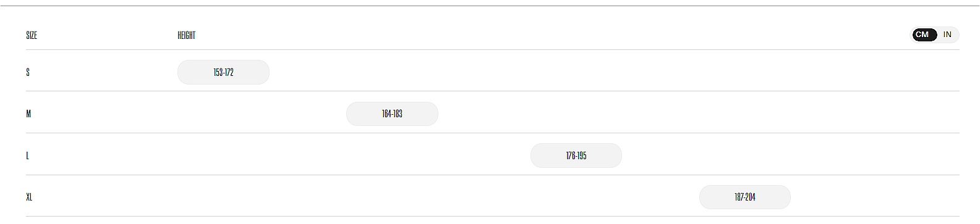Choose the 176-195 height range pill
Viewport: 980px width, 224px height.
(x=576, y=156)
